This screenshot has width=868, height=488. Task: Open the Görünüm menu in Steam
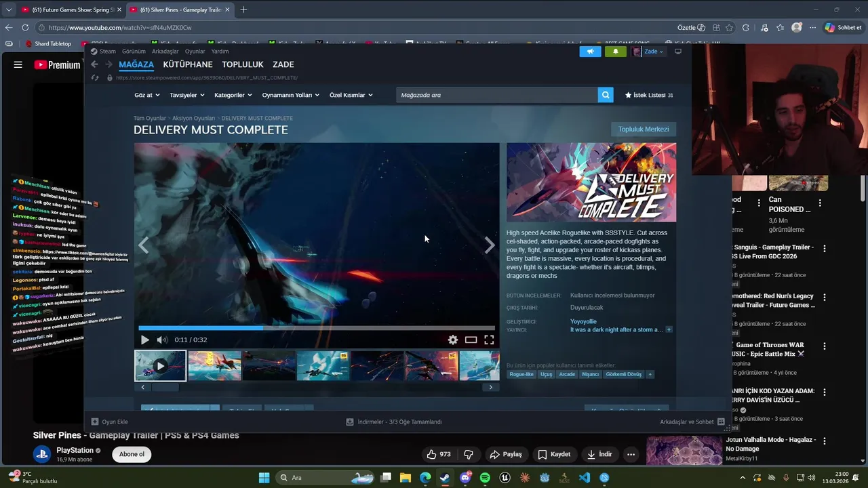(x=134, y=52)
